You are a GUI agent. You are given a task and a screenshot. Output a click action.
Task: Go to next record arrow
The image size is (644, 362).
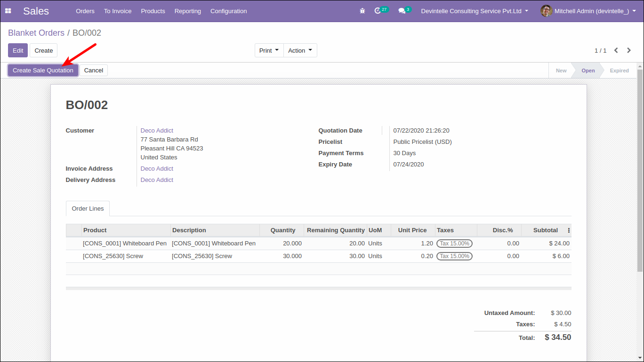click(629, 50)
